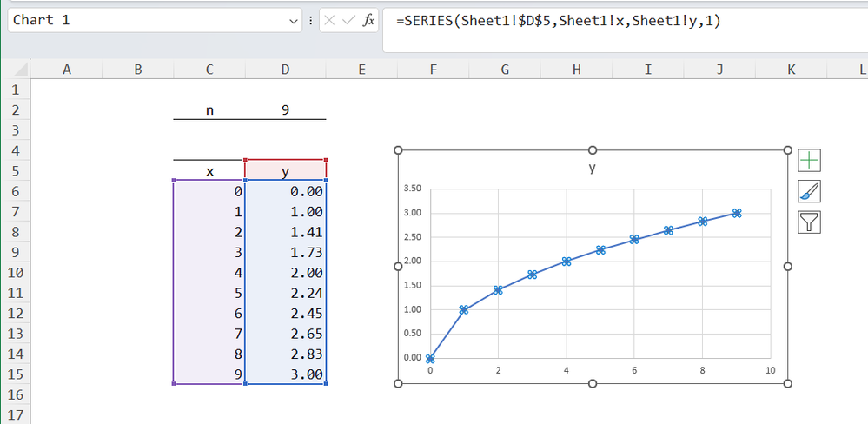868x424 pixels.
Task: Click the chart's bottom-right corner handle
Action: tap(788, 383)
